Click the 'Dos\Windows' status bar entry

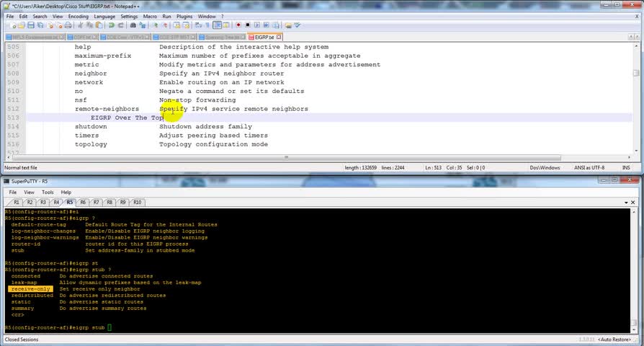[x=545, y=168]
